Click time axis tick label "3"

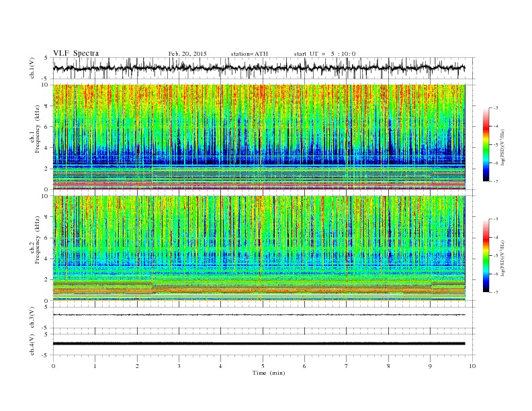pos(179,366)
